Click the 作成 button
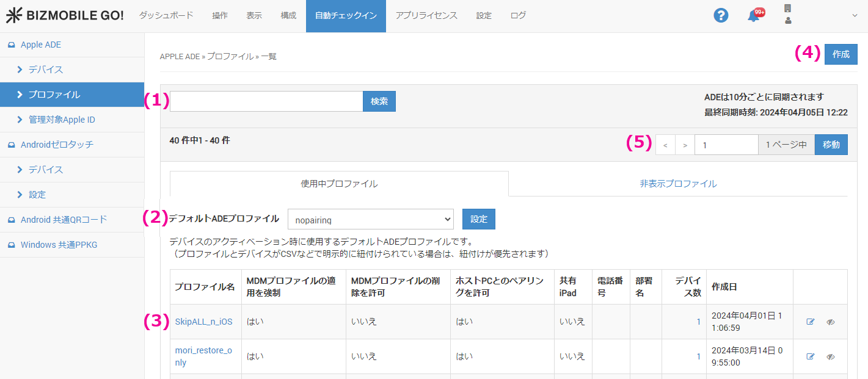 [841, 54]
